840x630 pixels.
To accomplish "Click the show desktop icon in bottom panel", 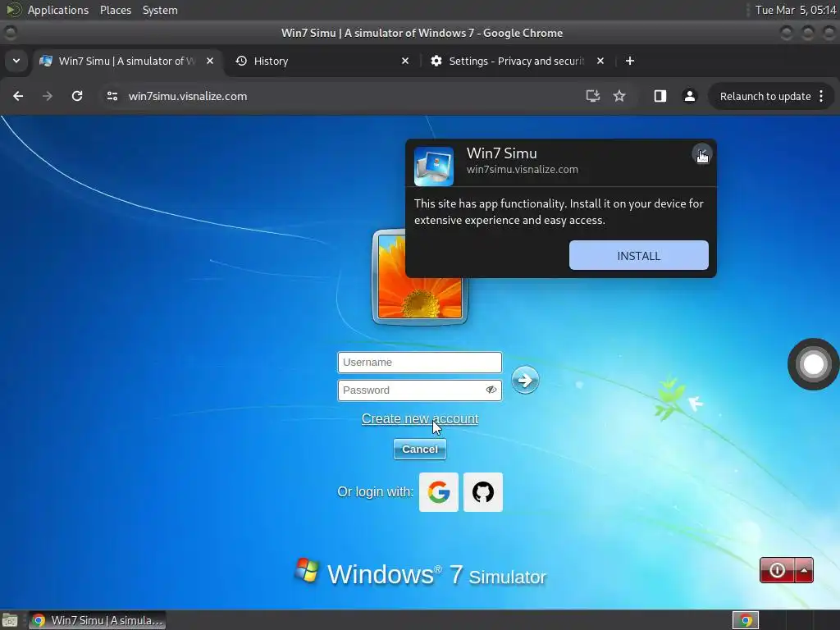I will tap(10, 620).
